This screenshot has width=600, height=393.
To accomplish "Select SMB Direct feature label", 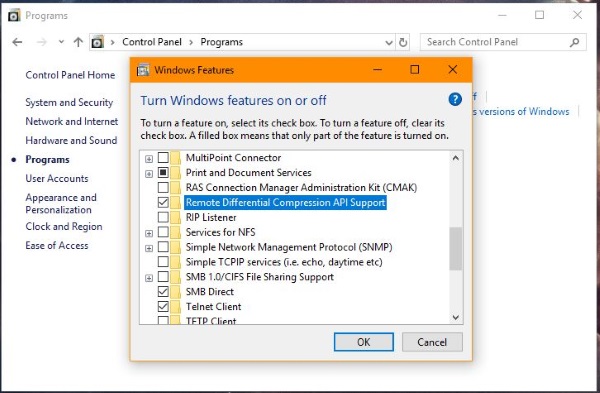I will tap(210, 292).
